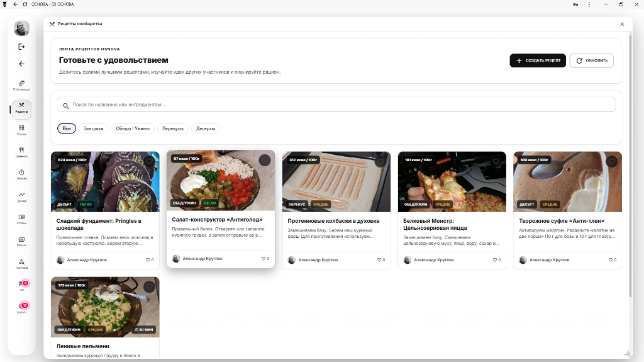Open Цельнозерновая пицца recipe image

coord(452,182)
